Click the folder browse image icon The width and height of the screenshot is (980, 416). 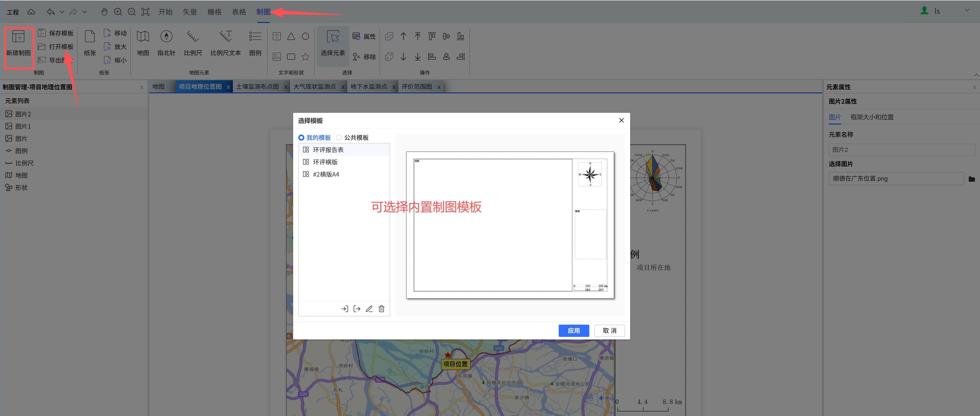pyautogui.click(x=972, y=179)
